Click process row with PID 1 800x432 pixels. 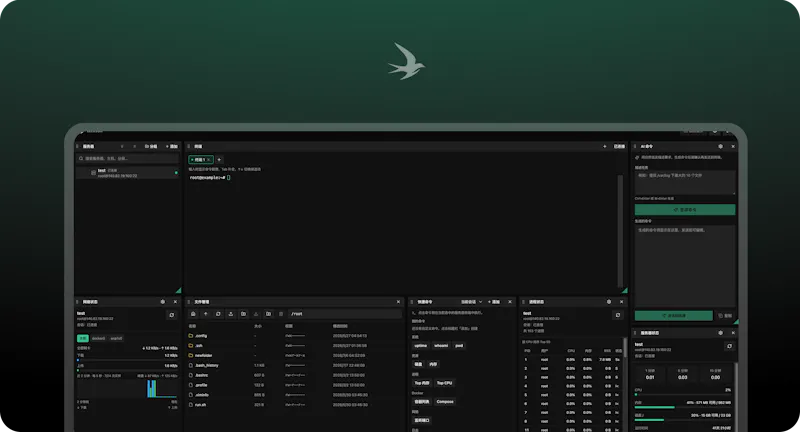[571, 360]
